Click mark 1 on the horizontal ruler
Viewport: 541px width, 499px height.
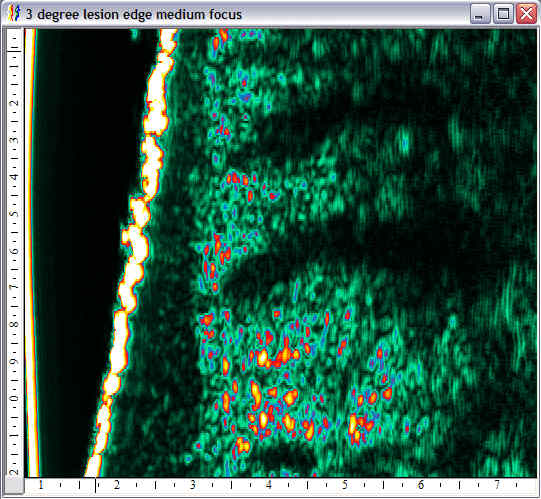point(41,485)
